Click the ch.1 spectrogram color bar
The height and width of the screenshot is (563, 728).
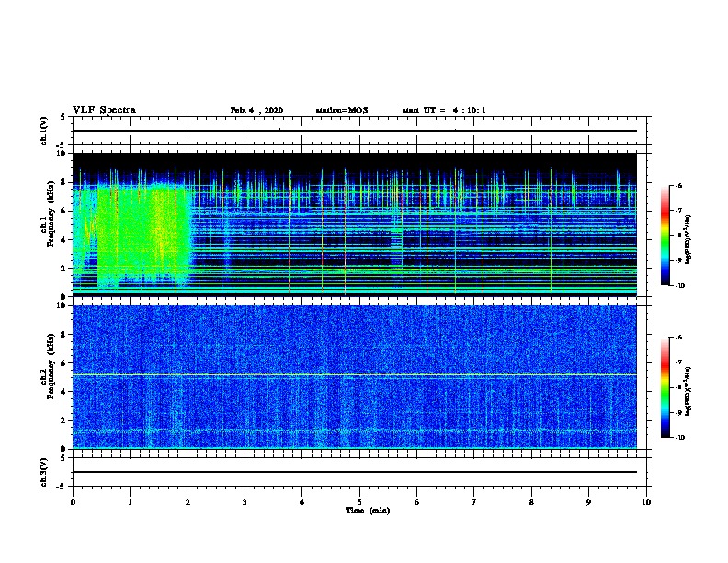[665, 236]
